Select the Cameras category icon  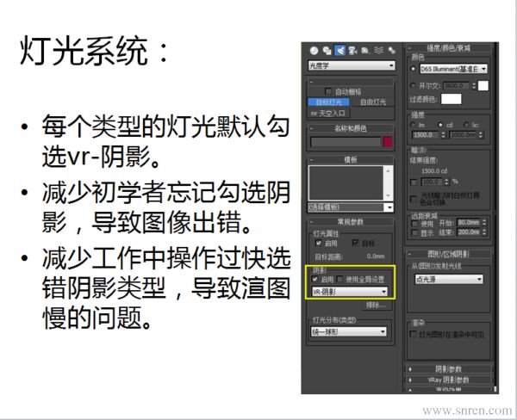click(x=352, y=50)
